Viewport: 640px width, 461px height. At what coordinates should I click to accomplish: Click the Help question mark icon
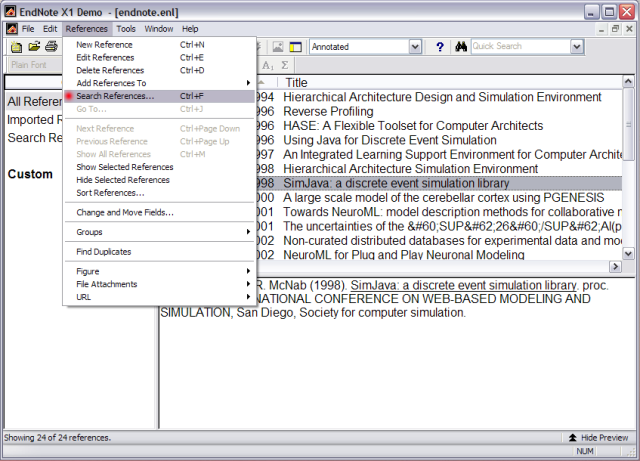[440, 47]
